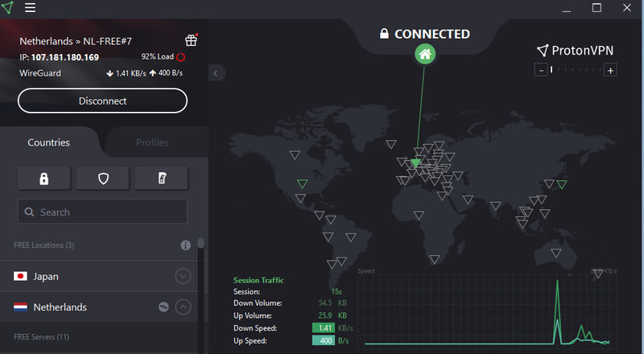Switch to the Countries tab
The width and height of the screenshot is (644, 354).
click(48, 142)
